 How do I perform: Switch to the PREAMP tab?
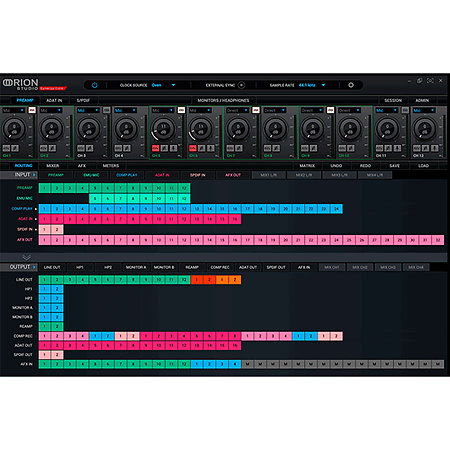coord(25,100)
